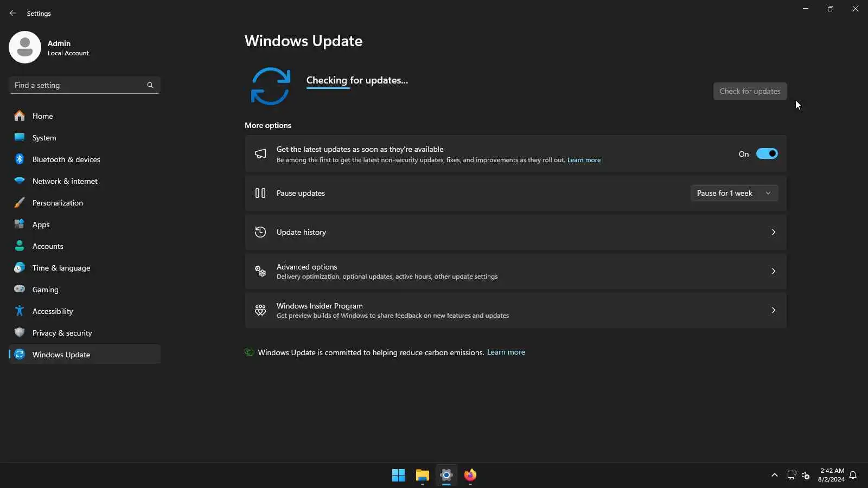Click the System monitor icon
The width and height of the screenshot is (868, 488).
pyautogui.click(x=20, y=137)
